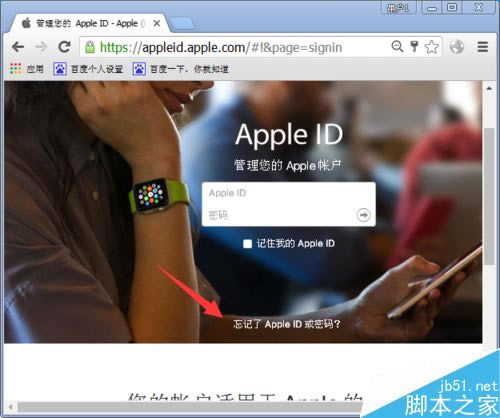Open the green padlock site info

[90, 47]
